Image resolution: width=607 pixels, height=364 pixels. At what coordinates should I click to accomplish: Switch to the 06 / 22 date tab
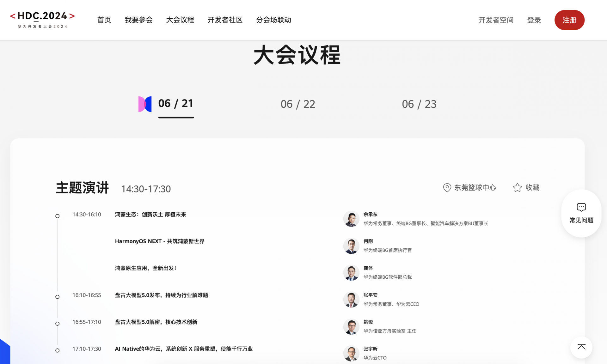coord(298,104)
